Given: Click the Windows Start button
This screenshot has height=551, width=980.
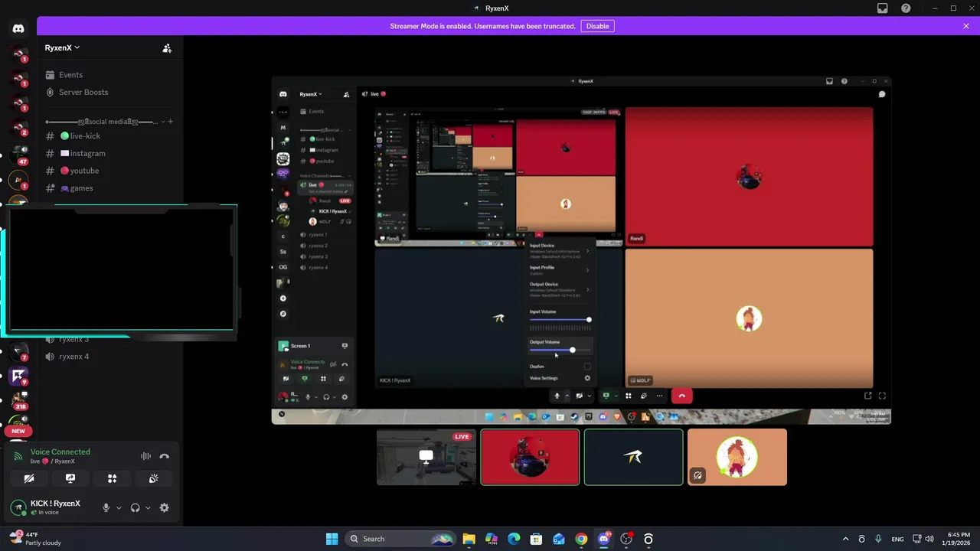Looking at the screenshot, I should click(332, 539).
